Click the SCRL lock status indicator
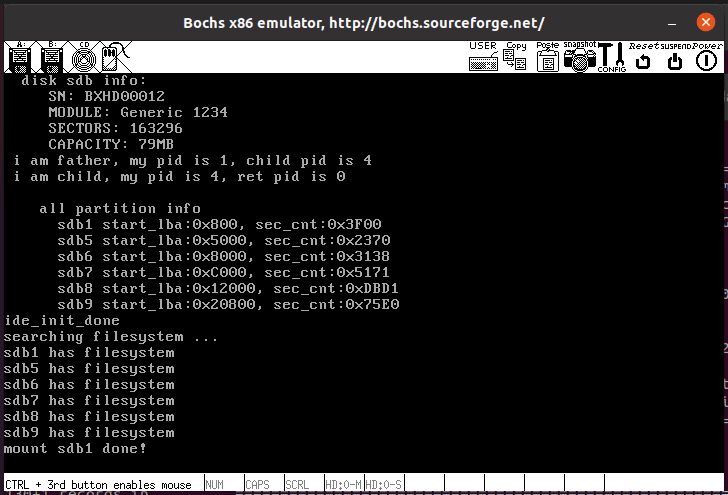728x495 pixels. coord(304,484)
